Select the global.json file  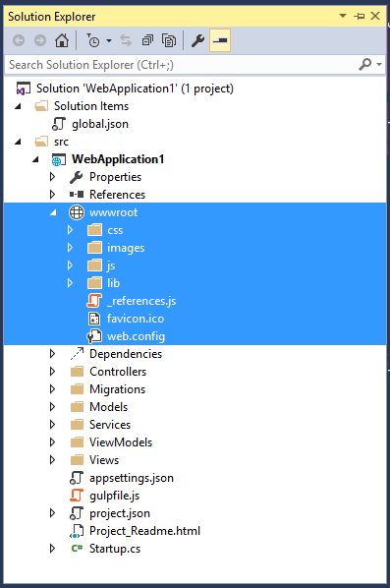point(100,124)
